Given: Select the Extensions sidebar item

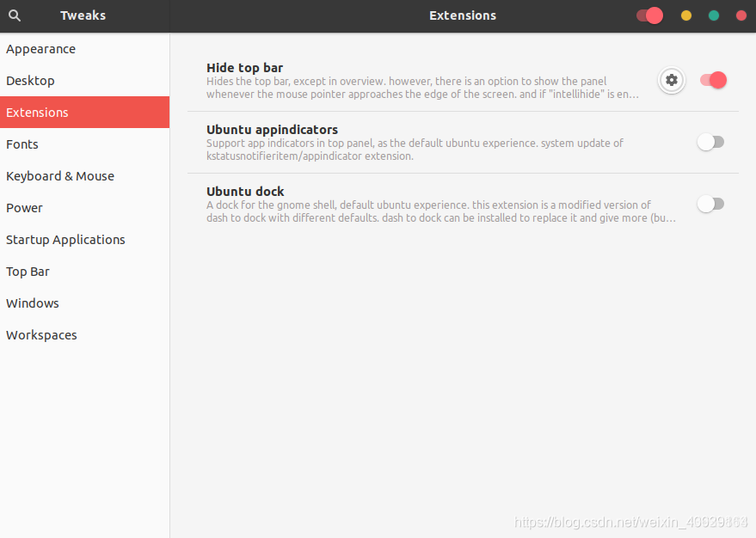Looking at the screenshot, I should [x=85, y=113].
